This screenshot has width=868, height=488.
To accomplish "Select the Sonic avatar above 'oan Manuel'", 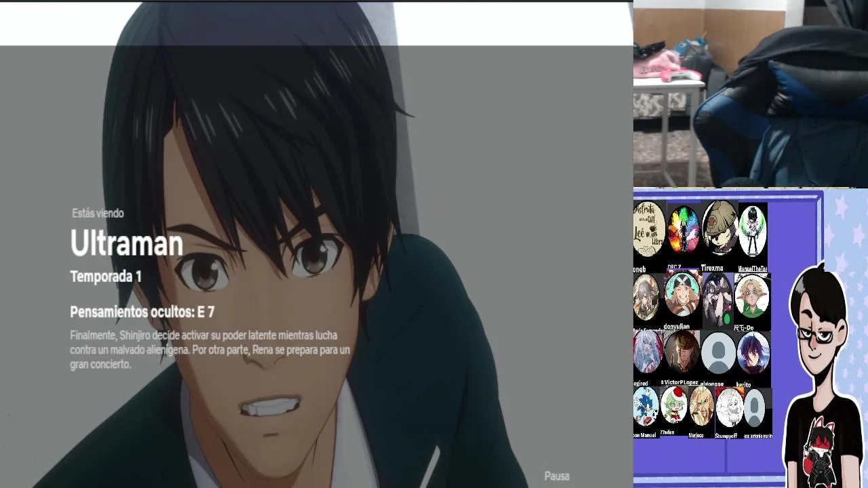I will tap(646, 407).
